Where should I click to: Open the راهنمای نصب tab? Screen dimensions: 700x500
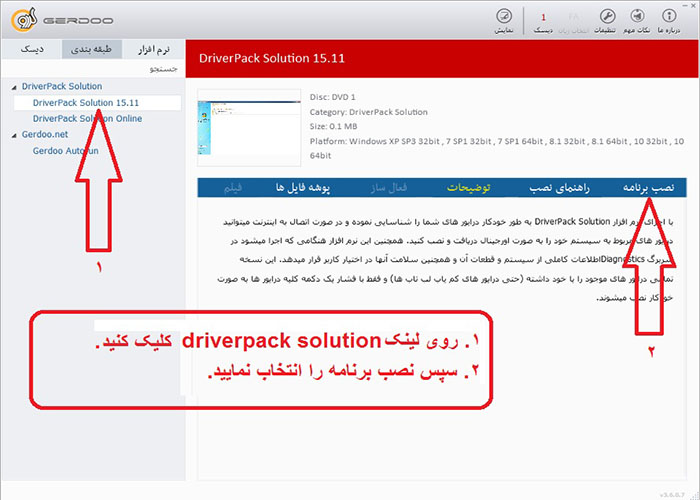coord(559,188)
